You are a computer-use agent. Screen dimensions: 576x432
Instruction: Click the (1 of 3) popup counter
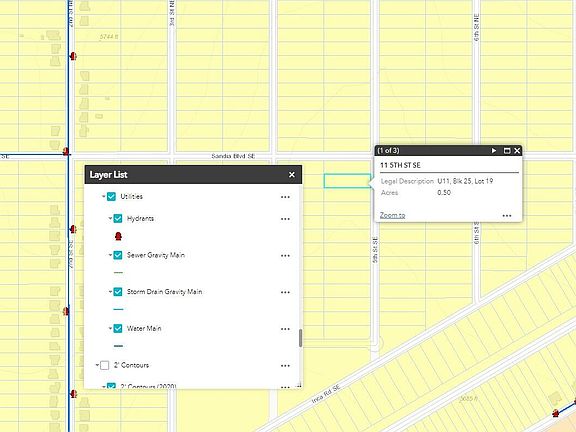pos(388,151)
